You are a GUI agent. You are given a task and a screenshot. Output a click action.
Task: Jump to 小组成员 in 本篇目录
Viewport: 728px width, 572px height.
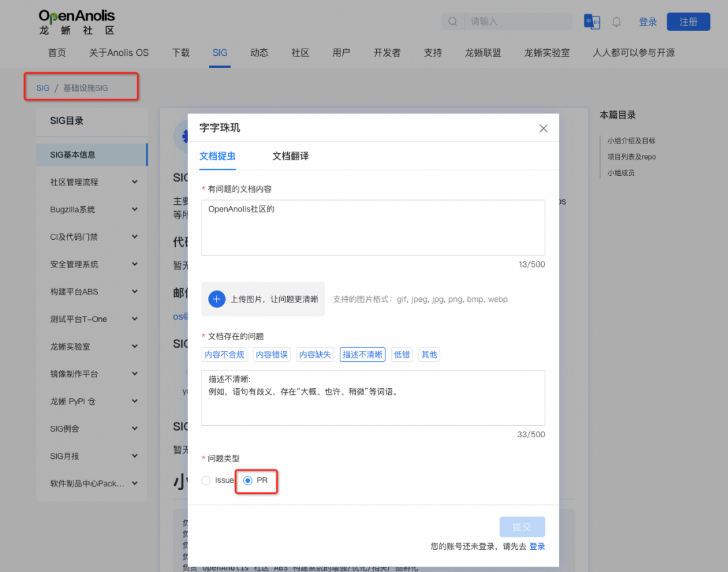click(x=621, y=172)
